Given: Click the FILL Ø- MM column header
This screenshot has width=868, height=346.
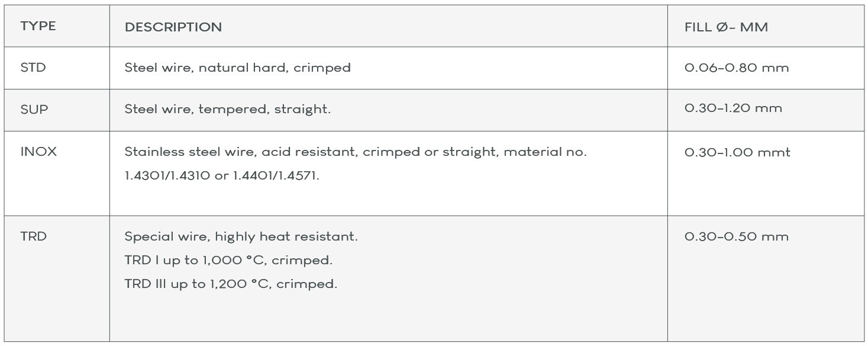Looking at the screenshot, I should tap(726, 27).
